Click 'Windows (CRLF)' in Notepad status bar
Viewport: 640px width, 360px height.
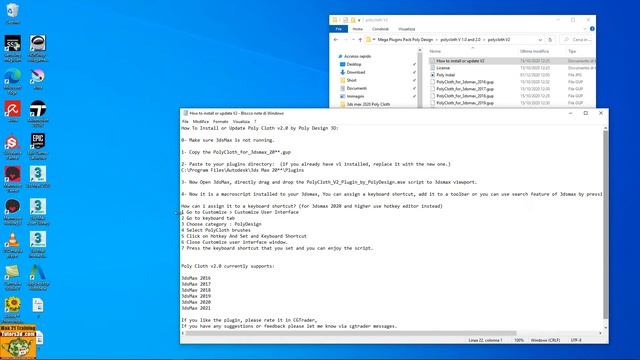[x=545, y=340]
